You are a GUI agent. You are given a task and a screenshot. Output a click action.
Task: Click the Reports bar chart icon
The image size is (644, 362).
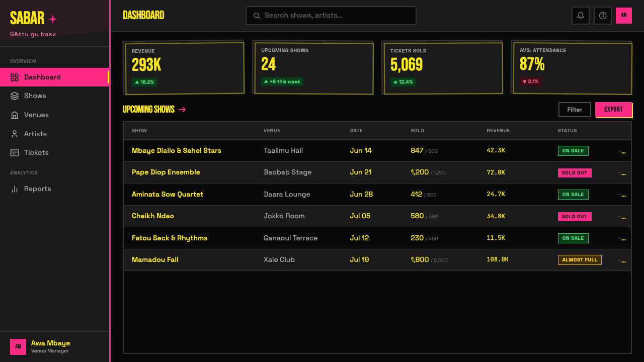(15, 189)
